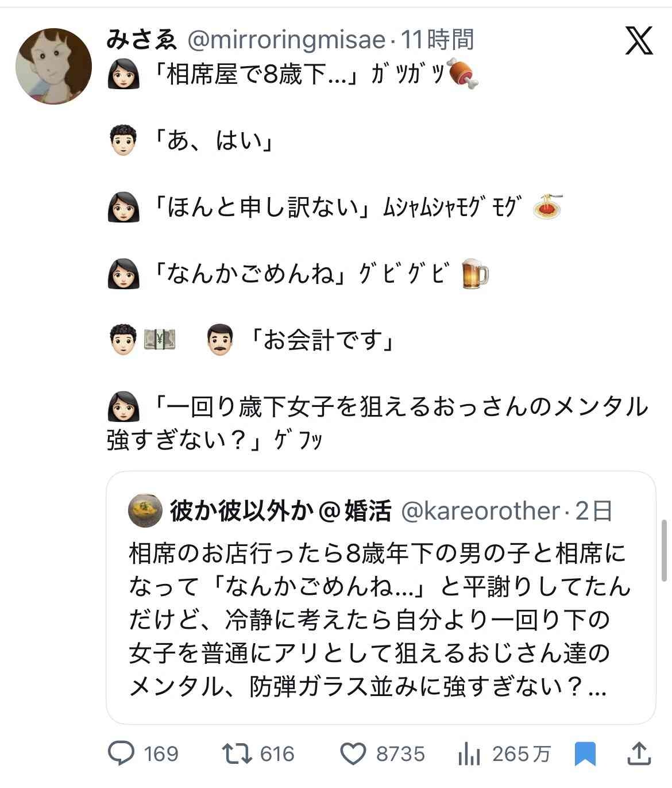This screenshot has height=788, width=672.
Task: Click the scrollbar thumb on right edge
Action: click(x=665, y=552)
